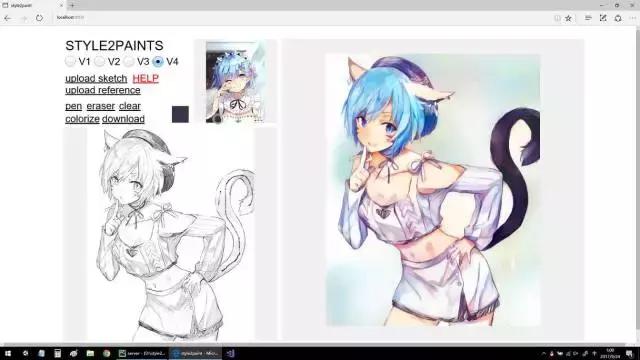The width and height of the screenshot is (640, 360).
Task: Click the Share icon in Edge toolbar
Action: tap(618, 18)
